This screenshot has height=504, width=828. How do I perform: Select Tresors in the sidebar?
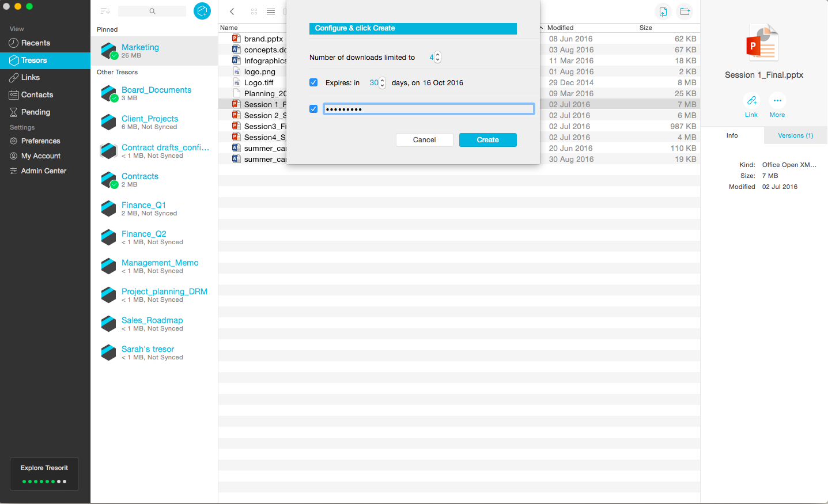click(45, 60)
